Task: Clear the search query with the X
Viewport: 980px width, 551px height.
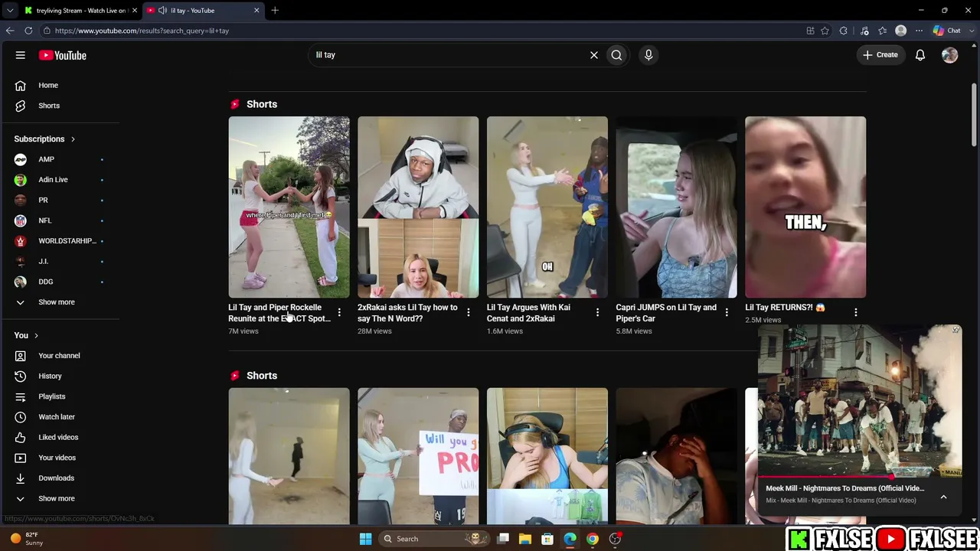Action: tap(593, 55)
